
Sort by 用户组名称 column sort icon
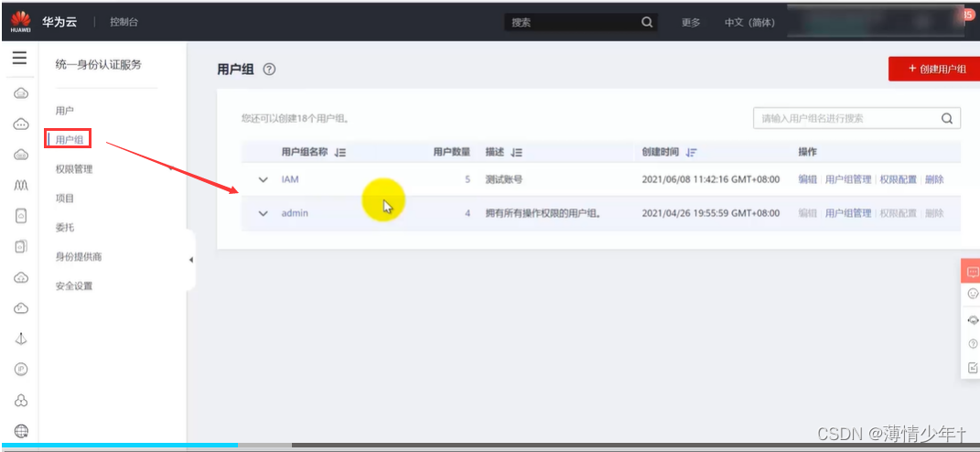(340, 152)
